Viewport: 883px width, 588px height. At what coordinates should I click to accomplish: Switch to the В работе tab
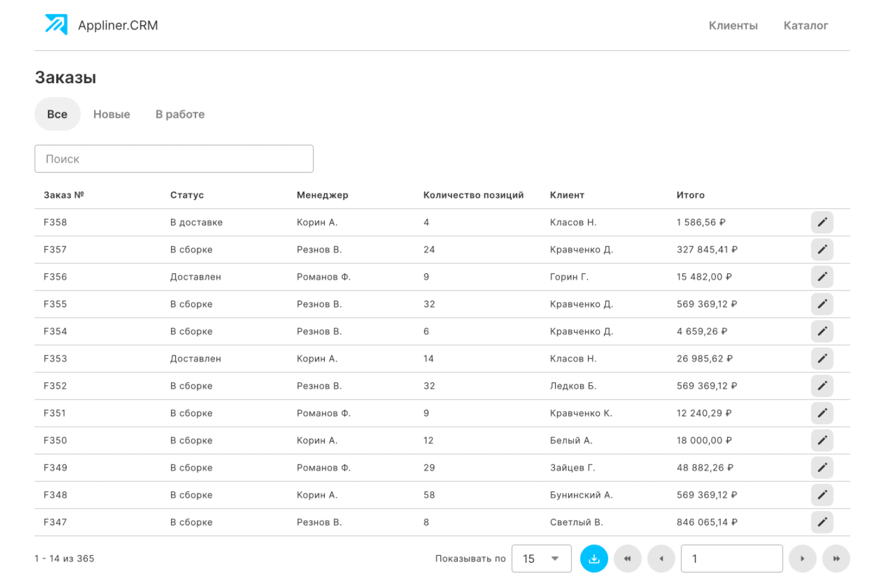coord(180,114)
